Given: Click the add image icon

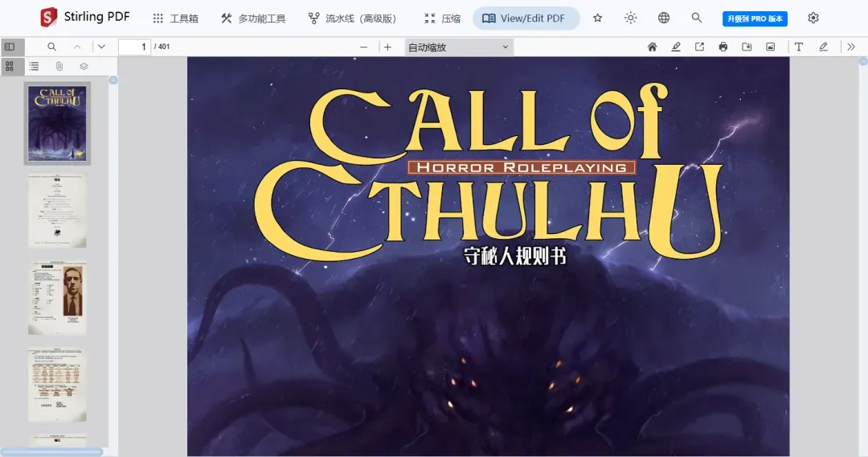Looking at the screenshot, I should (x=771, y=47).
